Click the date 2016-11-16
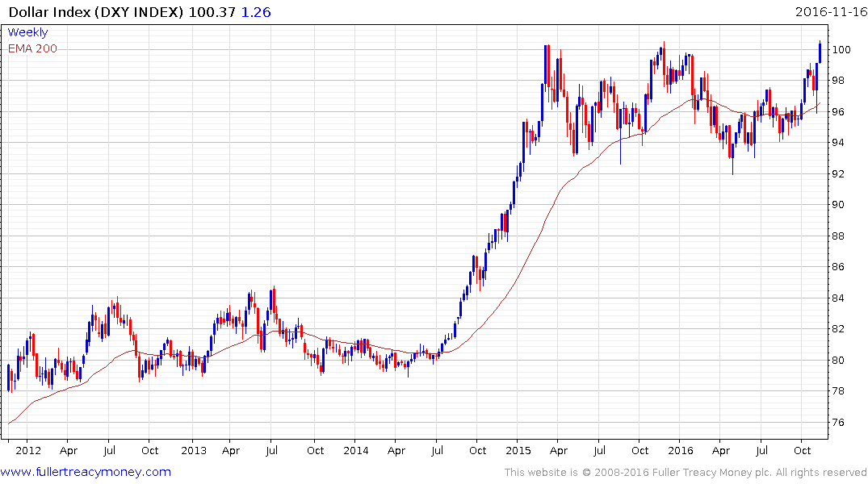 pos(831,11)
